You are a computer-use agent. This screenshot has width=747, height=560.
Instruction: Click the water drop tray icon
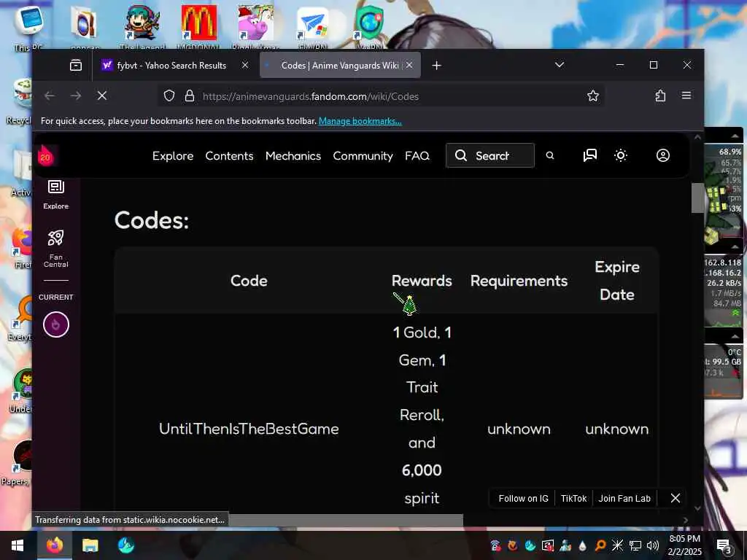(583, 545)
